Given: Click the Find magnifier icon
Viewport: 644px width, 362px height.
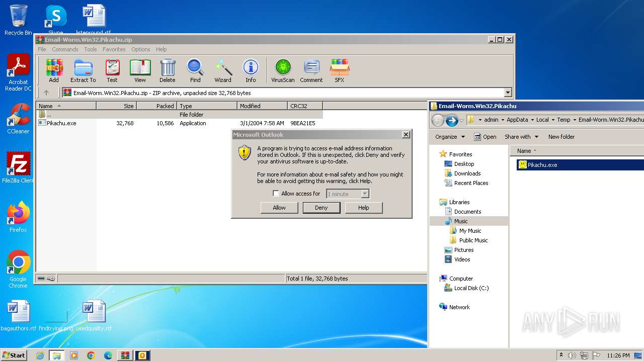Looking at the screenshot, I should [195, 71].
